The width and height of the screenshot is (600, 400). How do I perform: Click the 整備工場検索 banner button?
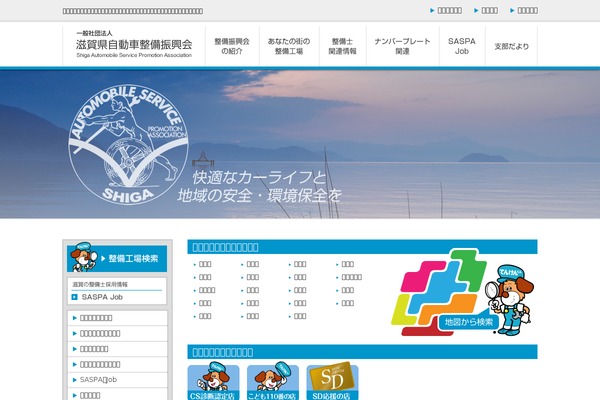pyautogui.click(x=117, y=258)
